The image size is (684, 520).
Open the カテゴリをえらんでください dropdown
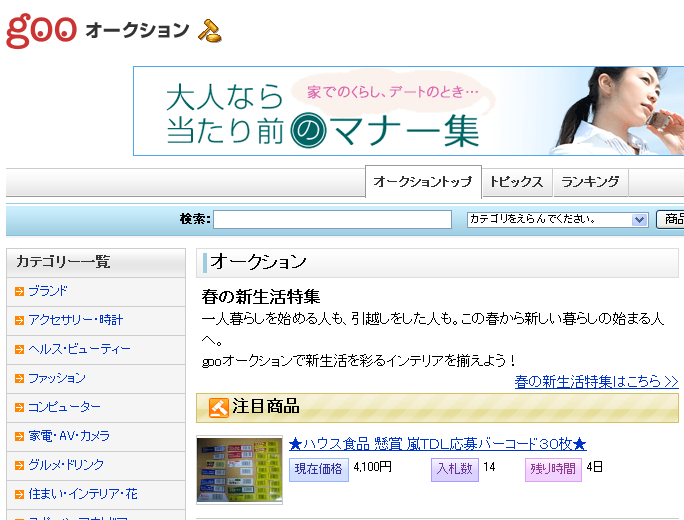(557, 219)
